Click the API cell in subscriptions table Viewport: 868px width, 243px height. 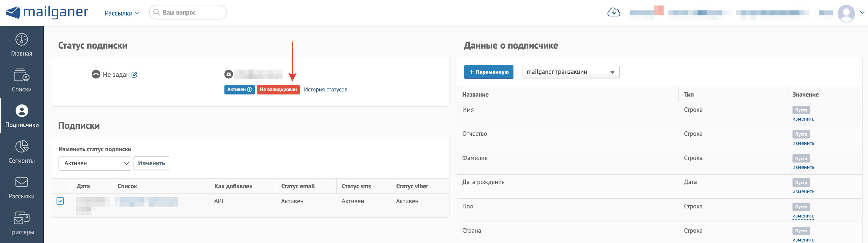[x=219, y=201]
